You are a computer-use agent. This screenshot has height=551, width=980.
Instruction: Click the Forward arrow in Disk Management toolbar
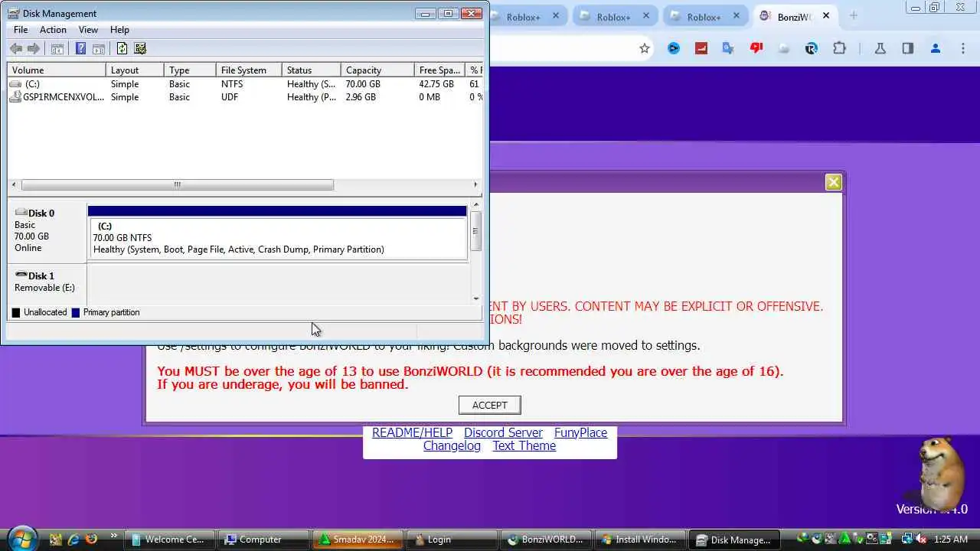(x=33, y=49)
